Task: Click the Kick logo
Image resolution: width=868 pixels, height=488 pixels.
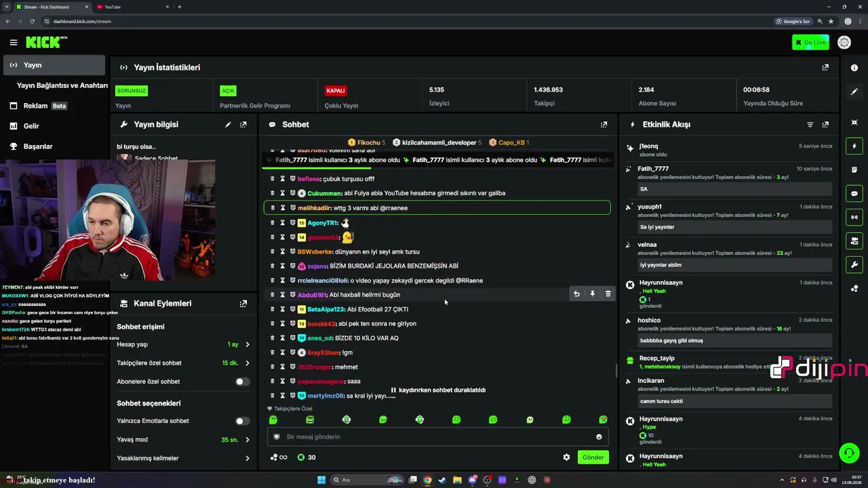Action: click(46, 43)
